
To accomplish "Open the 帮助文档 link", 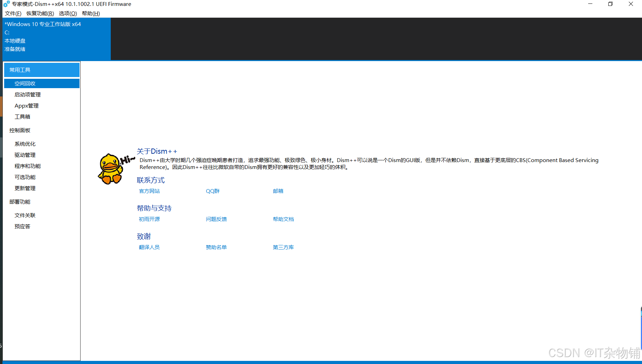I will (x=283, y=219).
